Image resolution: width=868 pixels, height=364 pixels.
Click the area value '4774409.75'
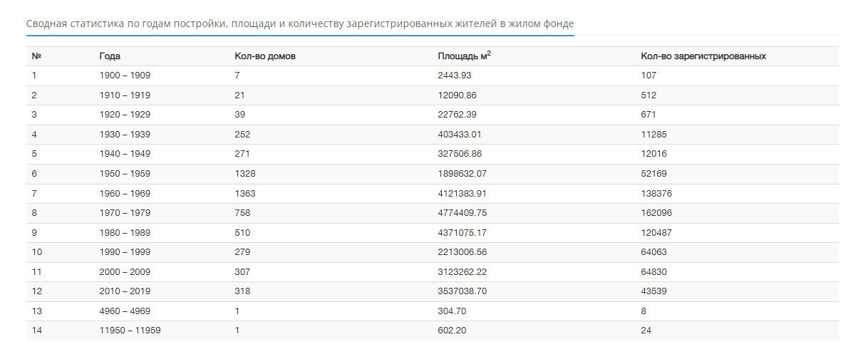click(x=463, y=213)
